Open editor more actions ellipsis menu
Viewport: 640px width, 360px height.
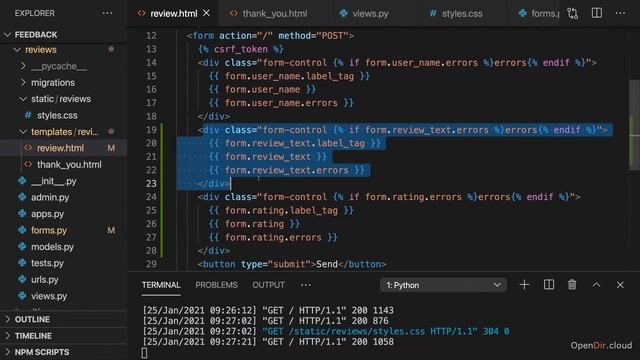point(620,13)
